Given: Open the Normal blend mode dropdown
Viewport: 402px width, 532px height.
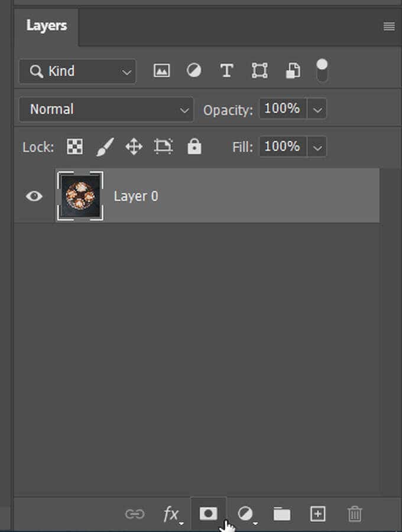Looking at the screenshot, I should tap(106, 109).
